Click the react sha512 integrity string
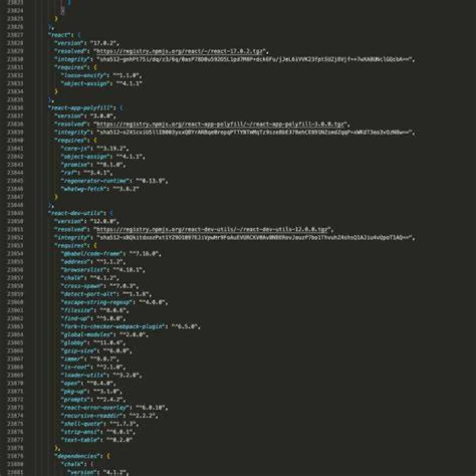This screenshot has height=476, width=476. (x=255, y=59)
